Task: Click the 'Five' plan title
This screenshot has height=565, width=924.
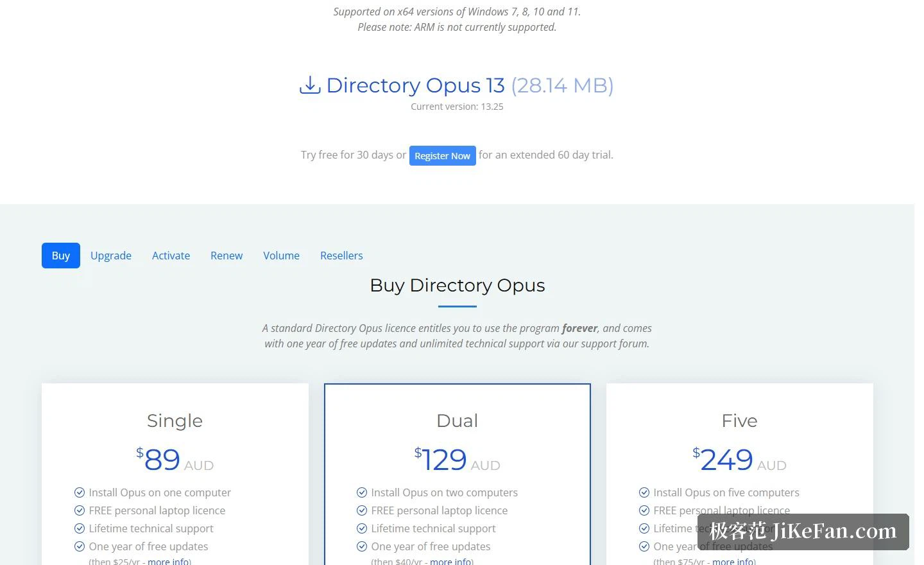Action: click(x=740, y=421)
